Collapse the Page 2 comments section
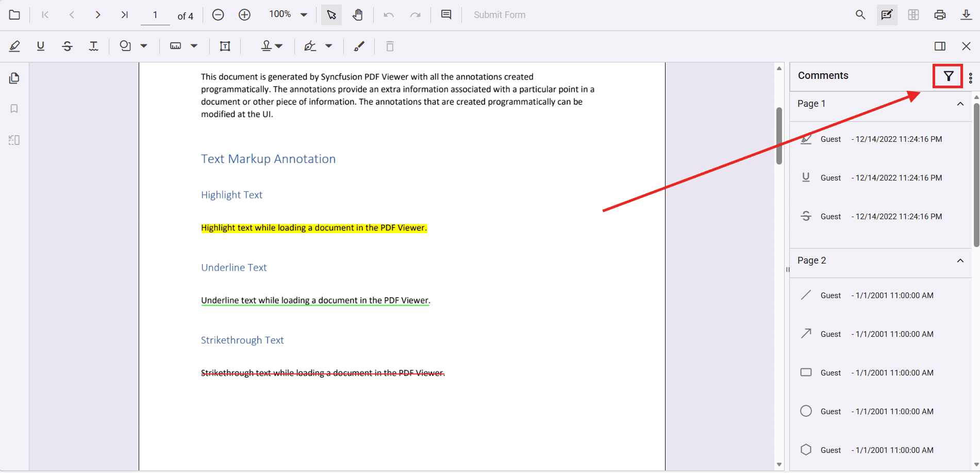 coord(960,260)
